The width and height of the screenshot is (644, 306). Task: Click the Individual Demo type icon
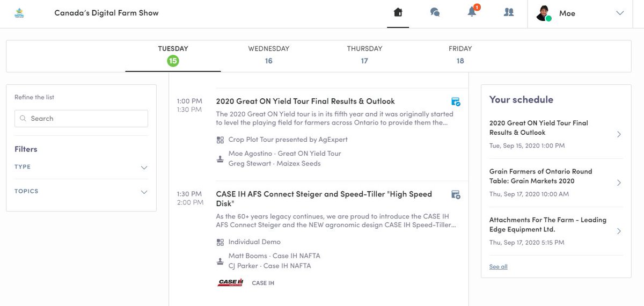[x=220, y=242]
